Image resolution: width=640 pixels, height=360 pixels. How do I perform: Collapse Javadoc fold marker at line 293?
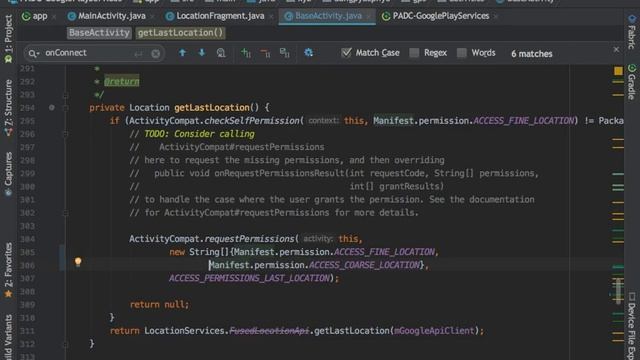pos(65,95)
